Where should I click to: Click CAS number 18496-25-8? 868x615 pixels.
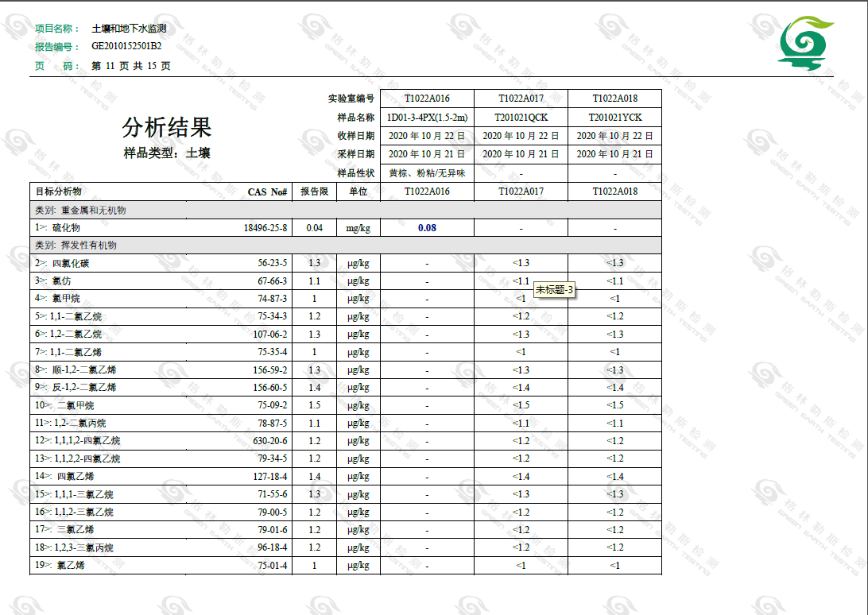(265, 228)
